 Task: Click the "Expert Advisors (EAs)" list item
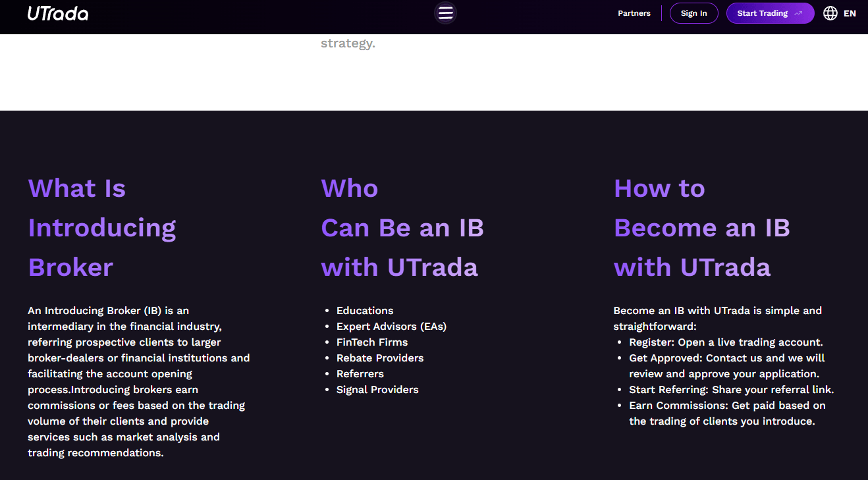click(x=391, y=327)
